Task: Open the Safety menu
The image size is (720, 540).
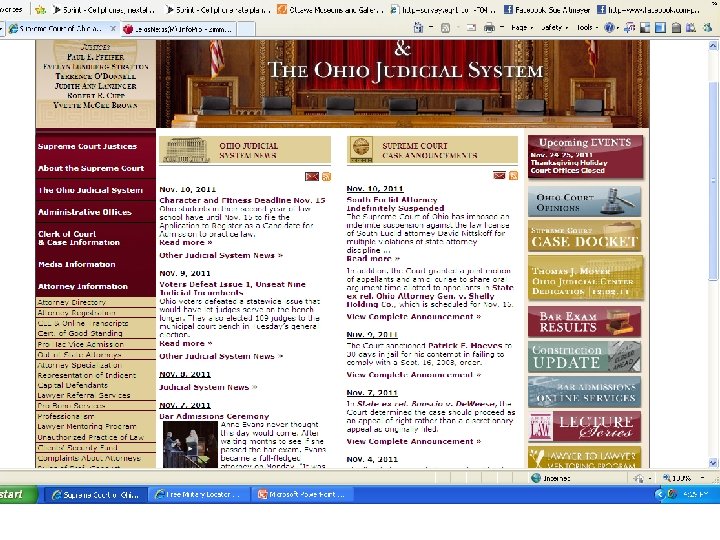Action: [554, 28]
